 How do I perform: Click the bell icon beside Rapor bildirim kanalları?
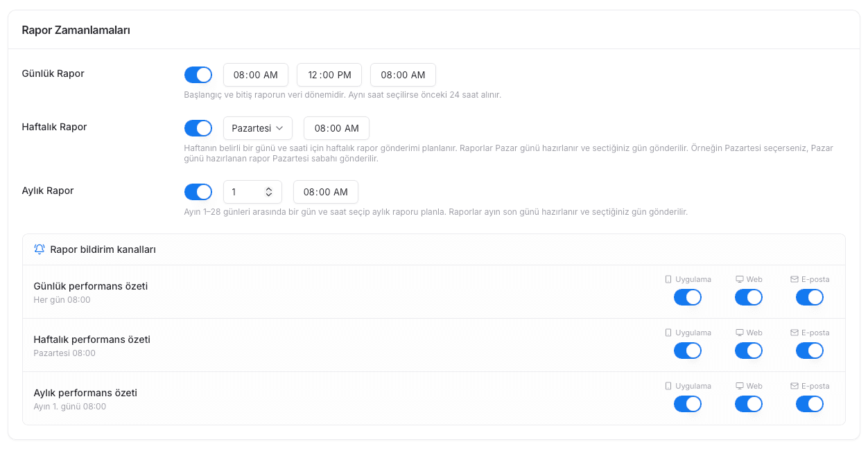click(x=40, y=249)
